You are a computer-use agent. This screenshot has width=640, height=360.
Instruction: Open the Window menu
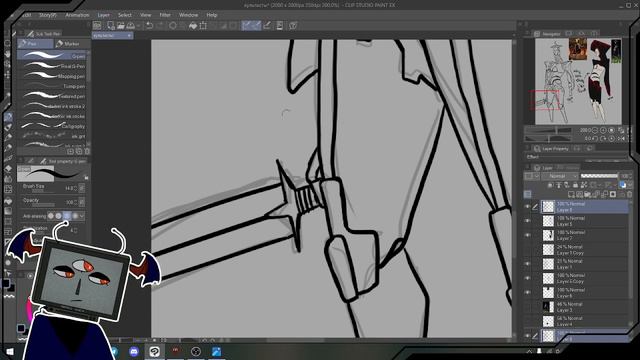pos(189,15)
